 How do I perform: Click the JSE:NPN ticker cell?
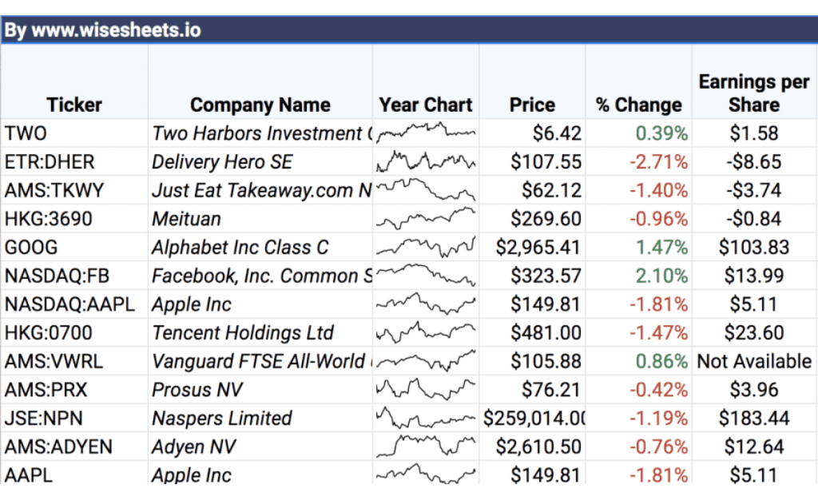click(x=74, y=418)
